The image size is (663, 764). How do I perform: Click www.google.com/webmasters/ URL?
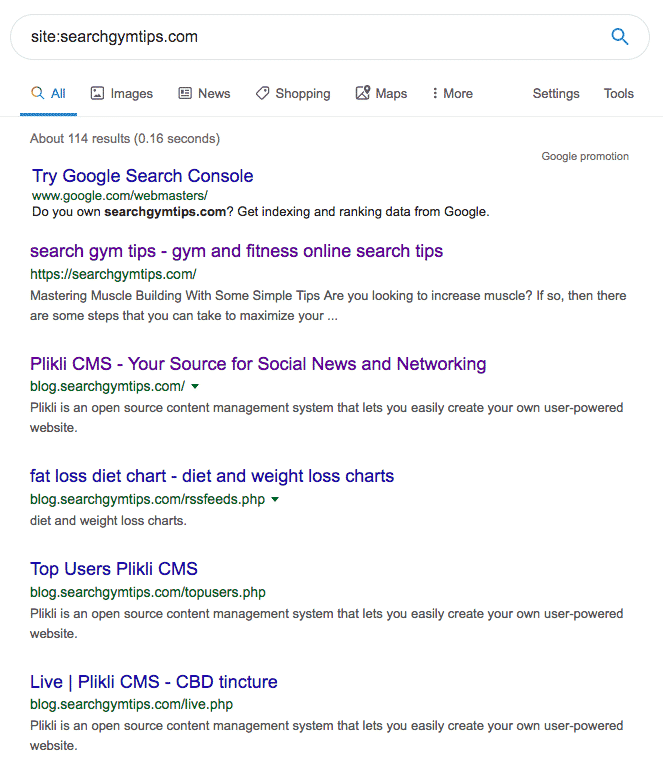(x=120, y=196)
